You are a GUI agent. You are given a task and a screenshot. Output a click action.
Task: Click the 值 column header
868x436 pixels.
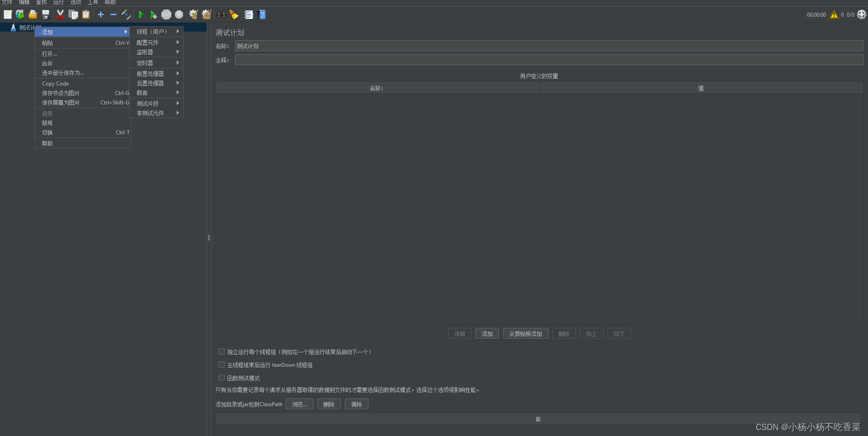(x=701, y=88)
